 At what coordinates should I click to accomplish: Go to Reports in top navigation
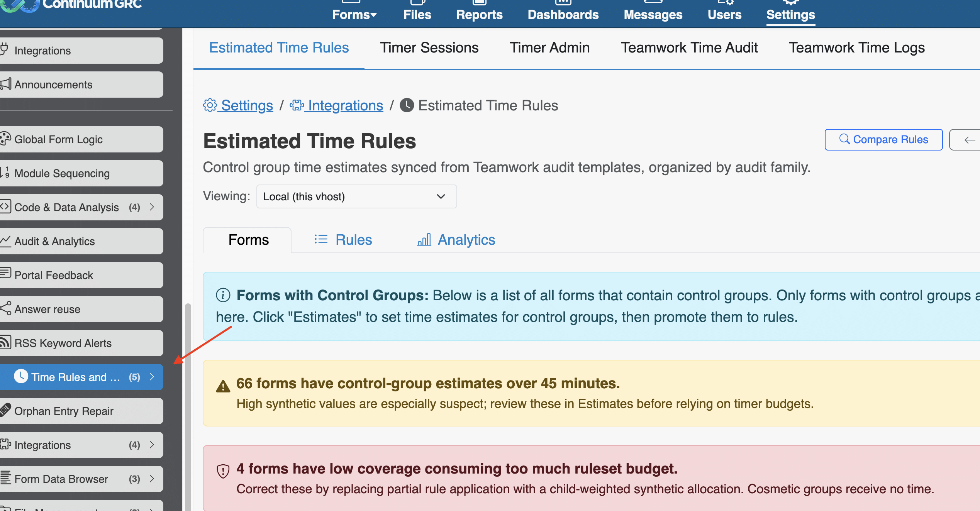tap(479, 12)
